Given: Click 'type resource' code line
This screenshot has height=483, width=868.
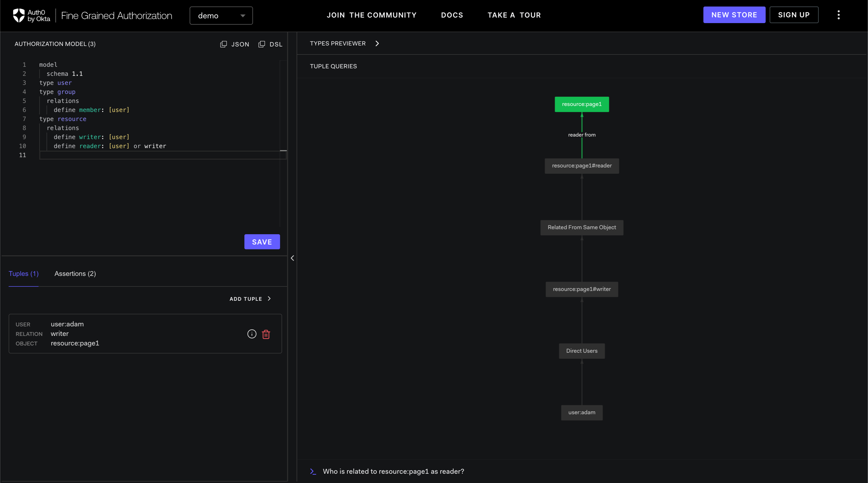Looking at the screenshot, I should click(63, 119).
